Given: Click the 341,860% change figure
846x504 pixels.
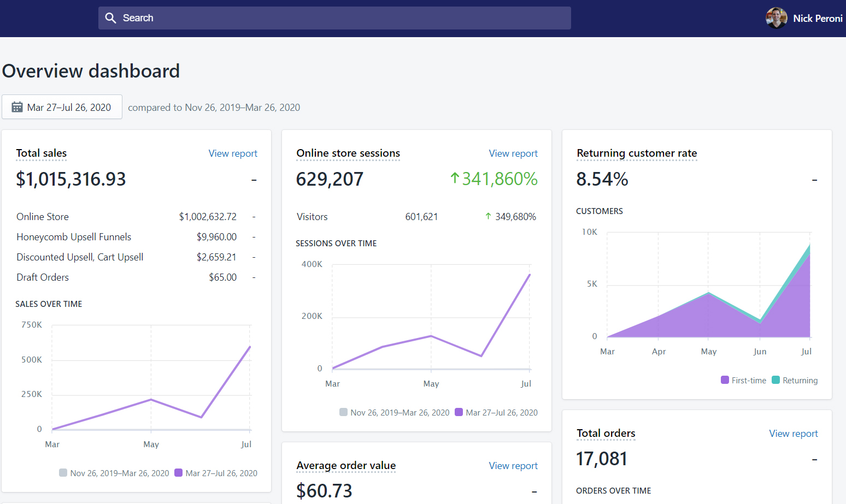Looking at the screenshot, I should [500, 179].
